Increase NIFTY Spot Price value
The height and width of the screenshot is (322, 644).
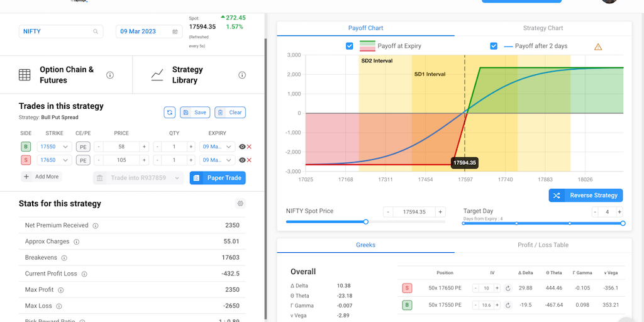click(x=440, y=212)
